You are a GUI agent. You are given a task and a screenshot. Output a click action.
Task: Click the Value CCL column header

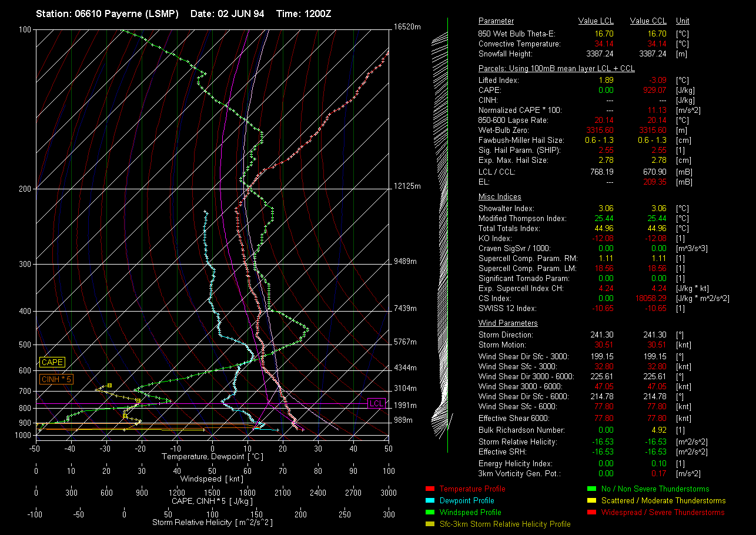click(648, 21)
